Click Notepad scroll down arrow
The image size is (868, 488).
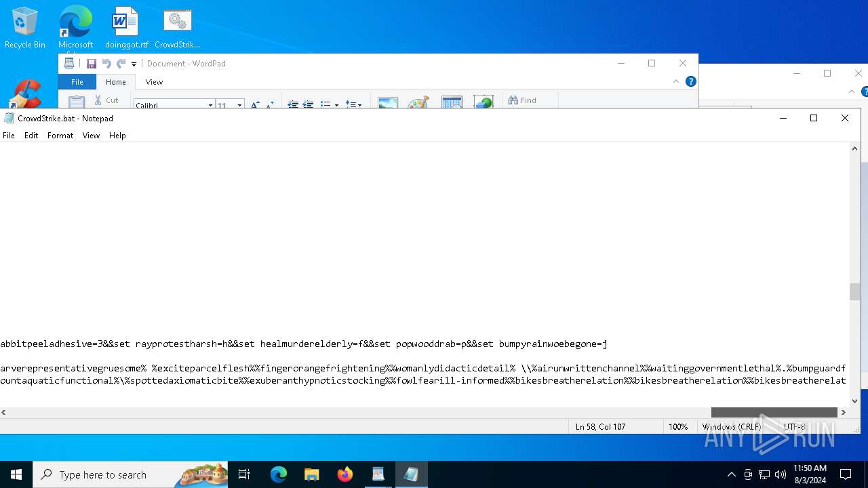[x=854, y=401]
